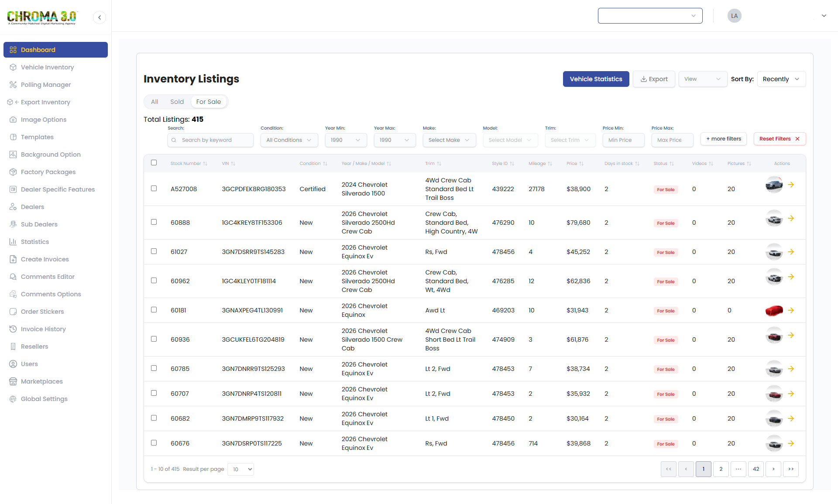Sort the Price column using its arrows
The image size is (838, 504).
pos(581,164)
